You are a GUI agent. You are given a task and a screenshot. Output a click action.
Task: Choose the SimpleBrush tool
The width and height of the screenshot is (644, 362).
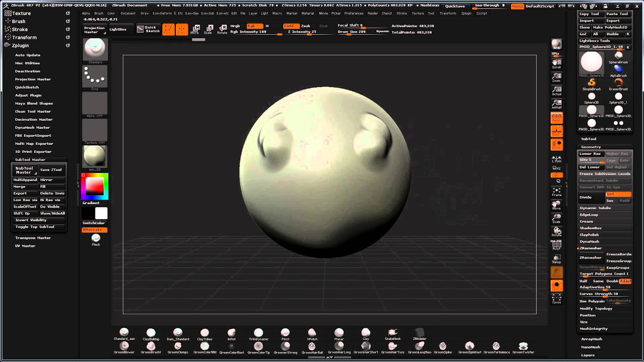coord(592,84)
